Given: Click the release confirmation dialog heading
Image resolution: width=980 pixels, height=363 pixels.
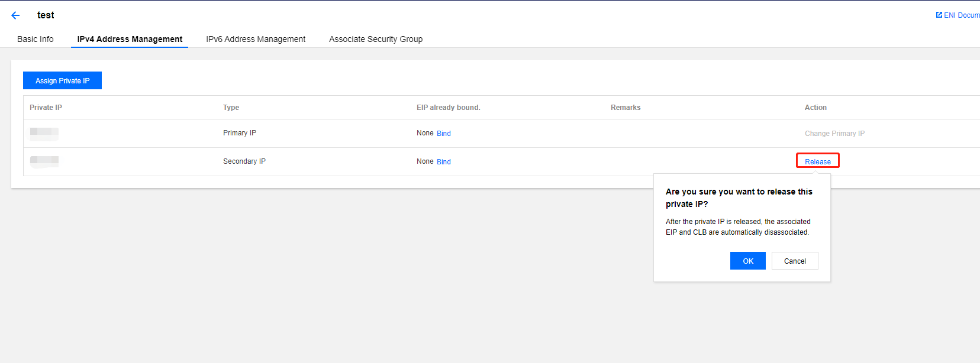Looking at the screenshot, I should coord(739,198).
